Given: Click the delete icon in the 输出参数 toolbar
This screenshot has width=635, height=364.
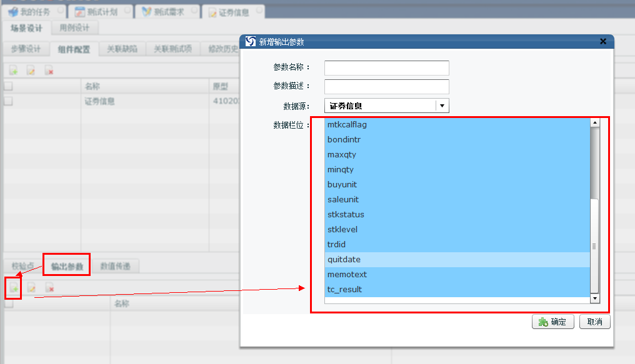Looking at the screenshot, I should [49, 288].
